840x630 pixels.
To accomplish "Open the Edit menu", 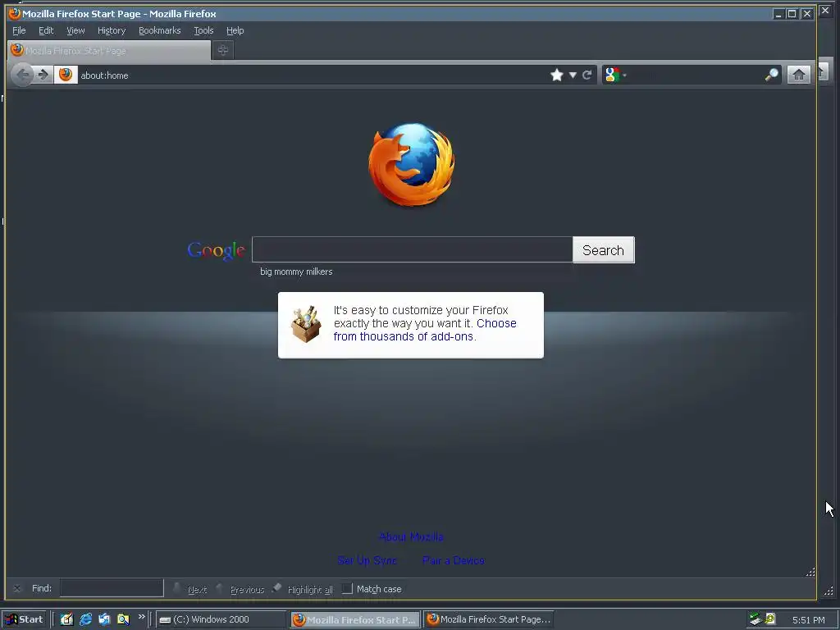I will pyautogui.click(x=46, y=30).
